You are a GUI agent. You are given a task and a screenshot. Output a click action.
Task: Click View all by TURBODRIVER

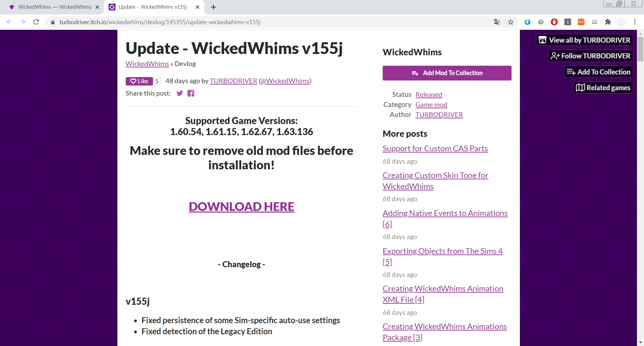tap(585, 40)
